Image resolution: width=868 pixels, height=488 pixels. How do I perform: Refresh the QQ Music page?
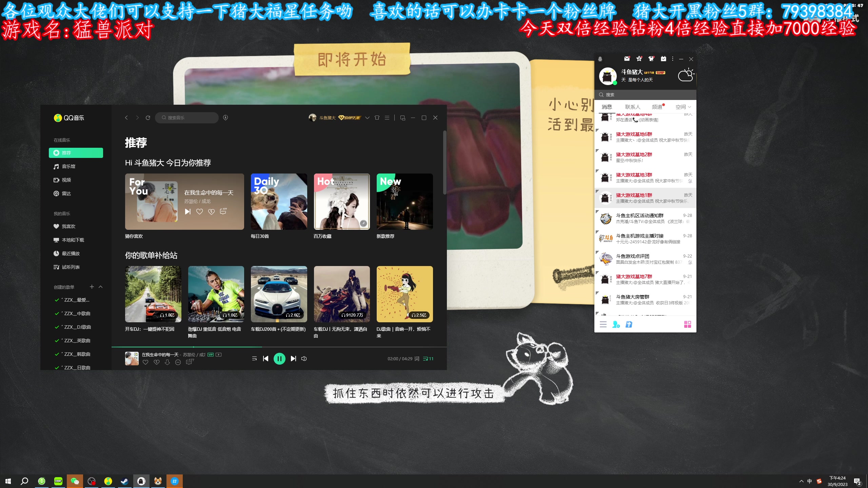(148, 118)
